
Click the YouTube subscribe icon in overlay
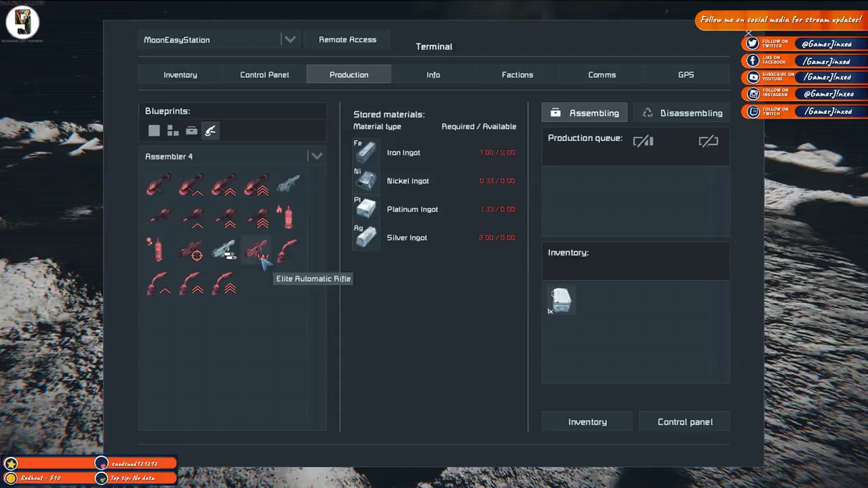752,77
